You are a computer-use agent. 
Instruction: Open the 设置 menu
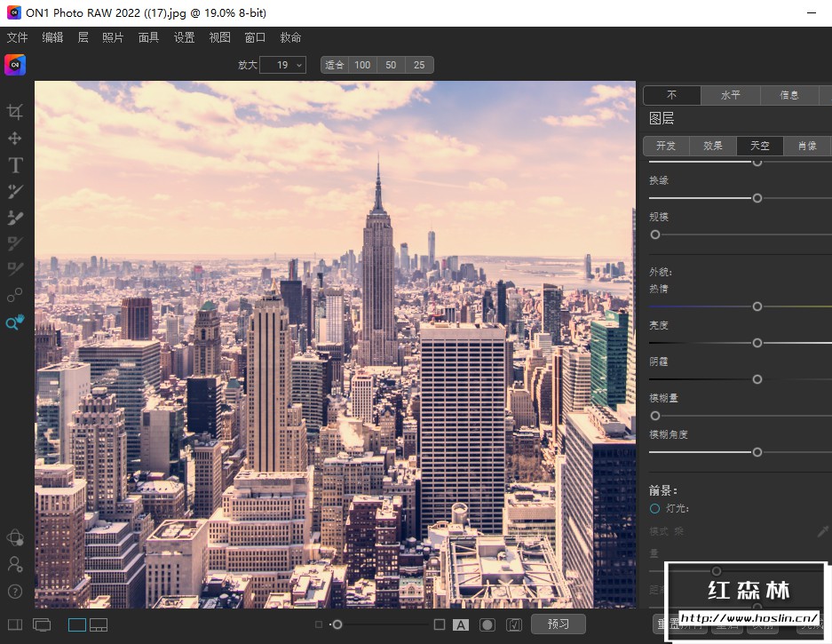tap(184, 37)
